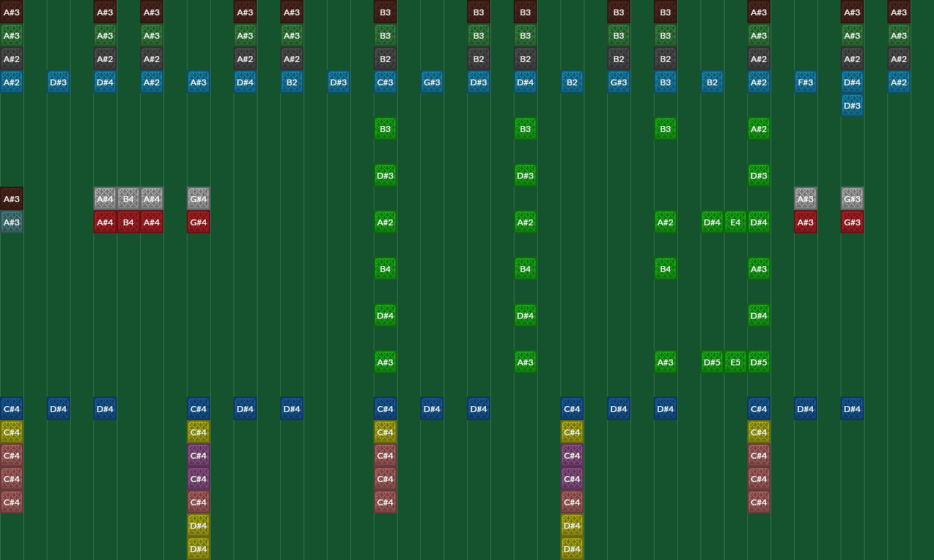Click the red G#3 note block
This screenshot has width=934, height=560.
[x=852, y=222]
